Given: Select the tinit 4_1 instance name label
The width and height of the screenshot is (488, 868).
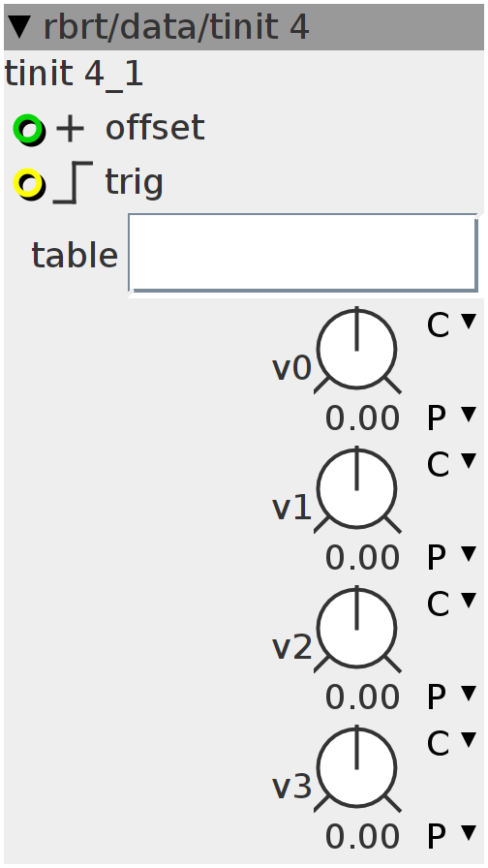Looking at the screenshot, I should 75,73.
